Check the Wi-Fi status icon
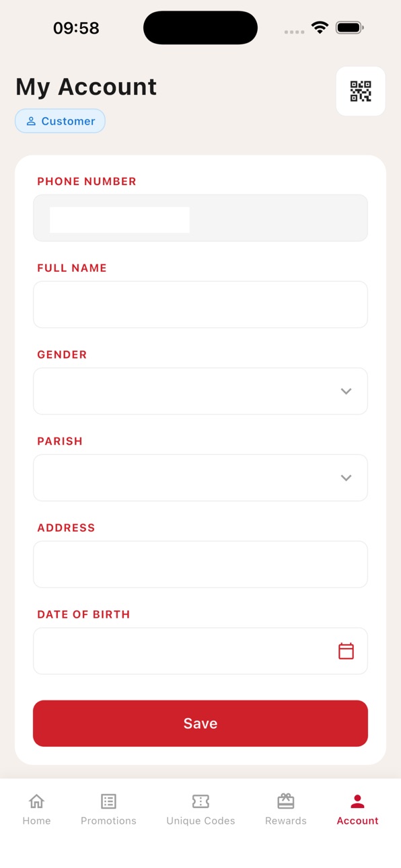This screenshot has height=868, width=401. coord(320,28)
